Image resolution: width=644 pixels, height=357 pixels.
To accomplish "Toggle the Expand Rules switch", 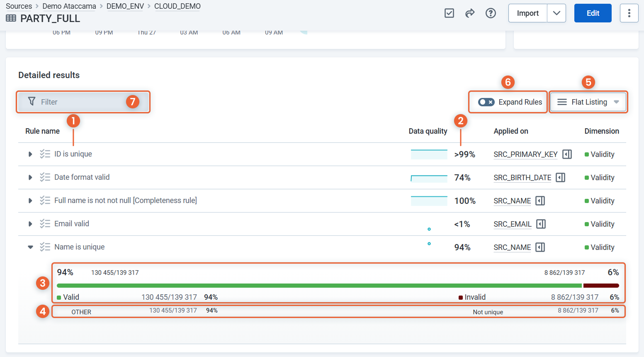I will tap(486, 102).
